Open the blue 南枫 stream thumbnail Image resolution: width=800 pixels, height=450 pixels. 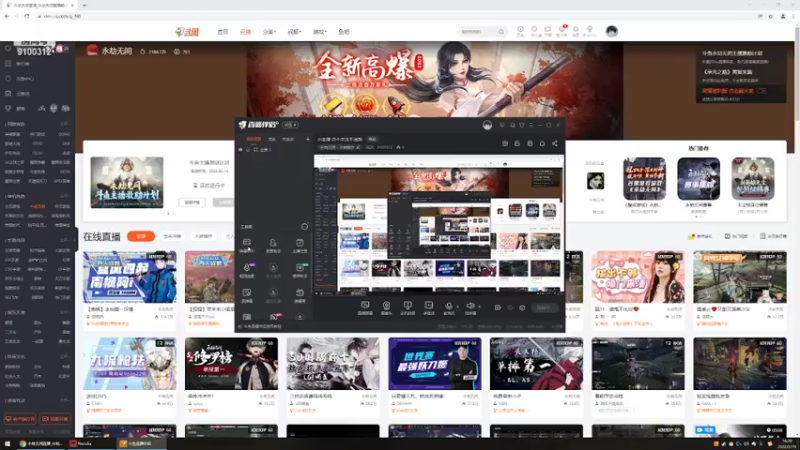(130, 277)
